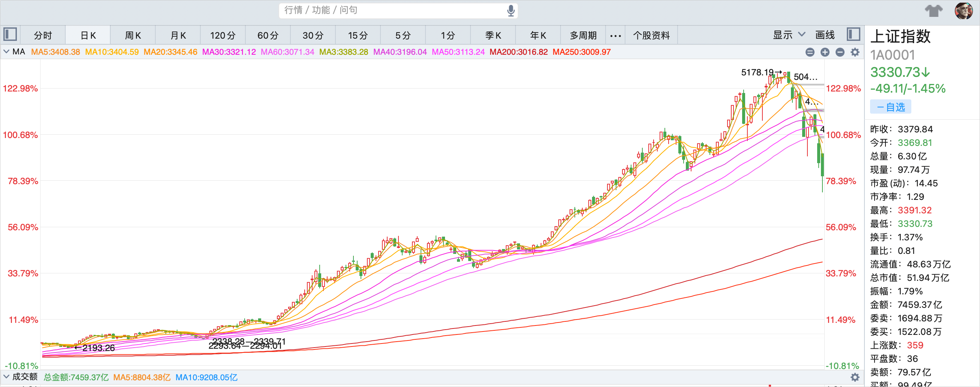Click the microphone icon in the search bar
The width and height of the screenshot is (980, 387).
coord(511,10)
